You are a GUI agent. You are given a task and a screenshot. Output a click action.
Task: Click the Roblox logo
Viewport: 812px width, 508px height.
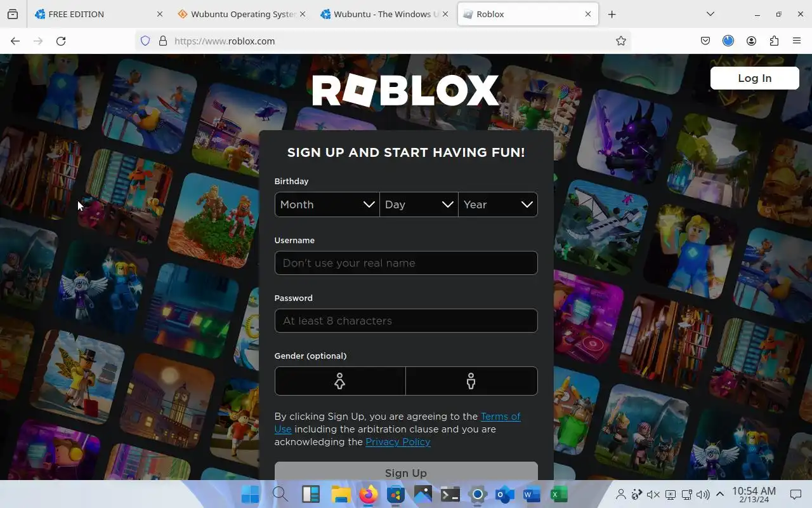pyautogui.click(x=406, y=91)
